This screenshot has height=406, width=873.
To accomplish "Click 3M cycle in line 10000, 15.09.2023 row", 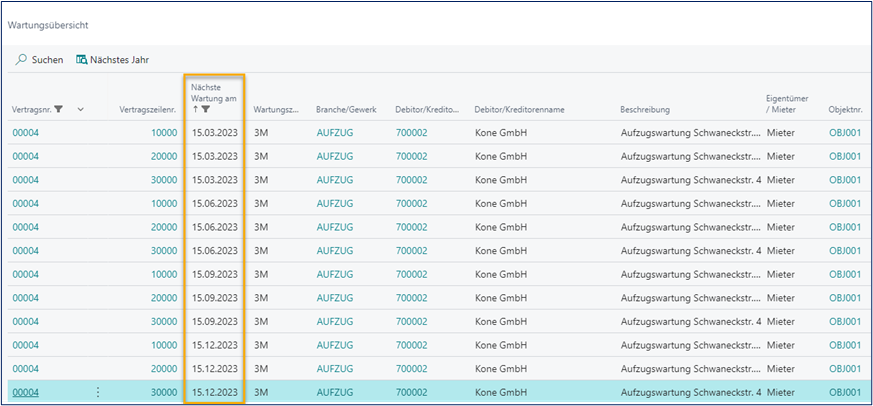I will click(261, 275).
